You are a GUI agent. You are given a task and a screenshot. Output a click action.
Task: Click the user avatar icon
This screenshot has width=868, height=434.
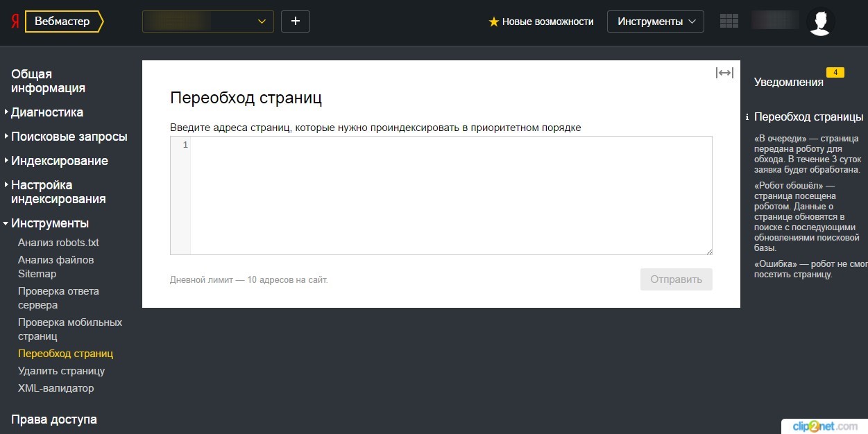tap(821, 21)
